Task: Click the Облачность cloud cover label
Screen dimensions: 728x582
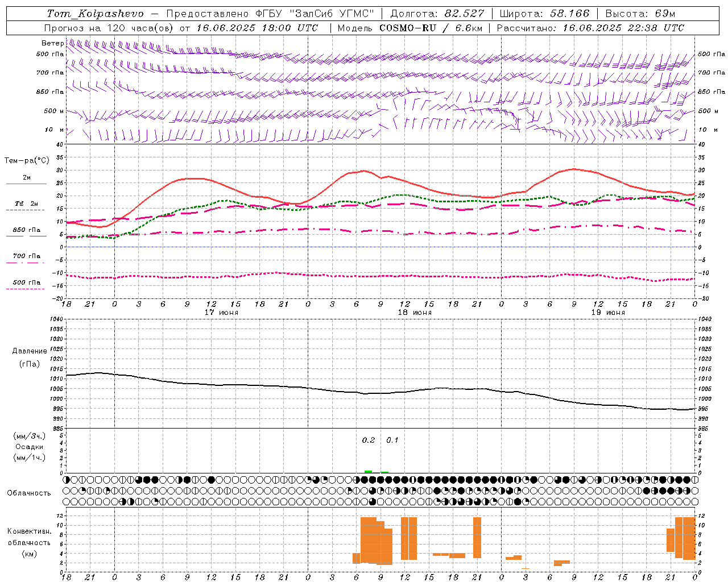Action: point(29,493)
